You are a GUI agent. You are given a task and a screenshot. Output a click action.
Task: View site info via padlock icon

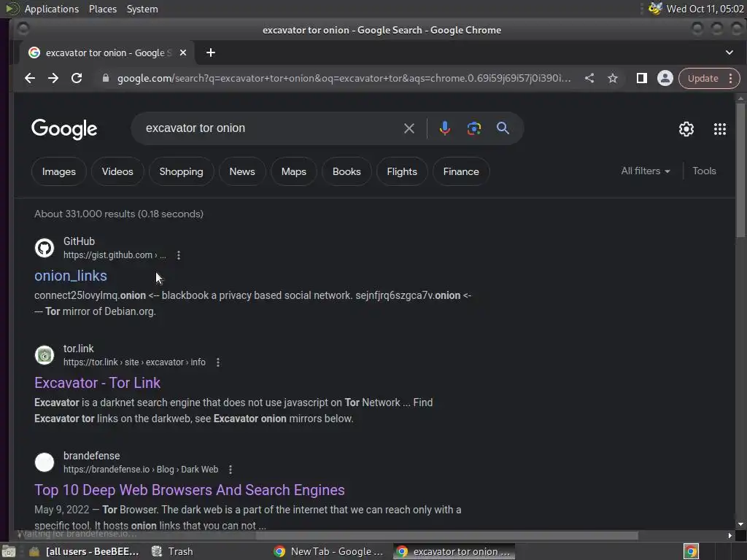point(106,78)
